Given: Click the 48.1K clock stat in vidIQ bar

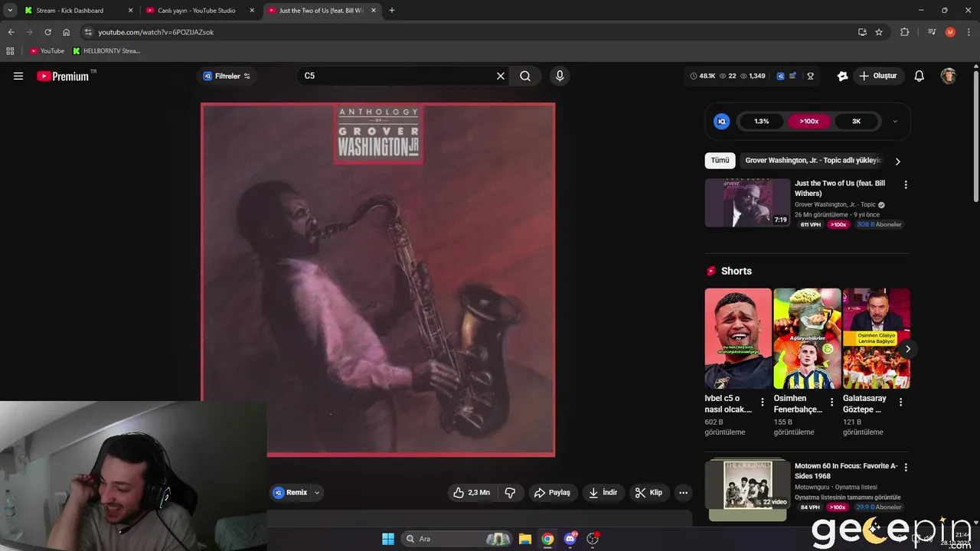Looking at the screenshot, I should coord(702,76).
